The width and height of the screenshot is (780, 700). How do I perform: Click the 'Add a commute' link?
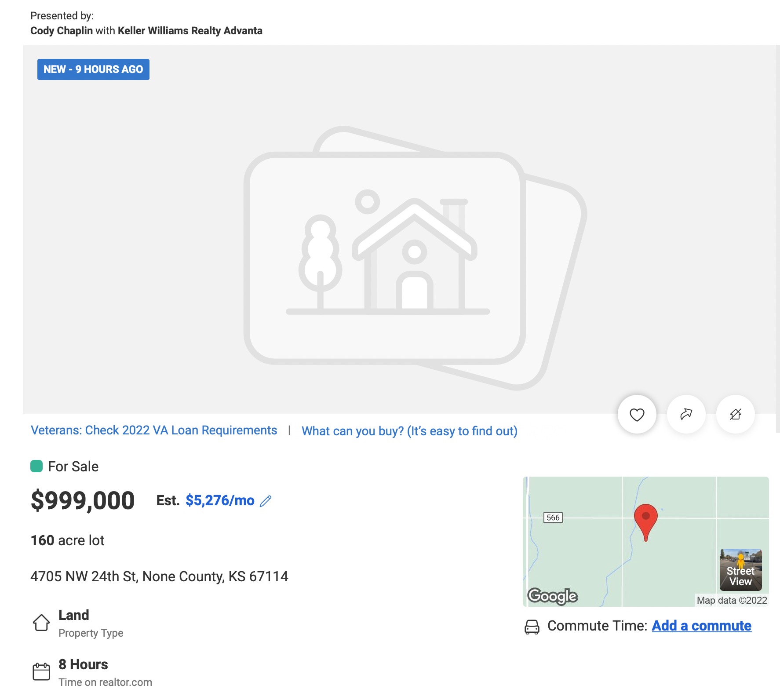pyautogui.click(x=701, y=626)
